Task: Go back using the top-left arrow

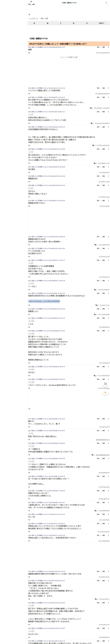Action: click(31, 2)
